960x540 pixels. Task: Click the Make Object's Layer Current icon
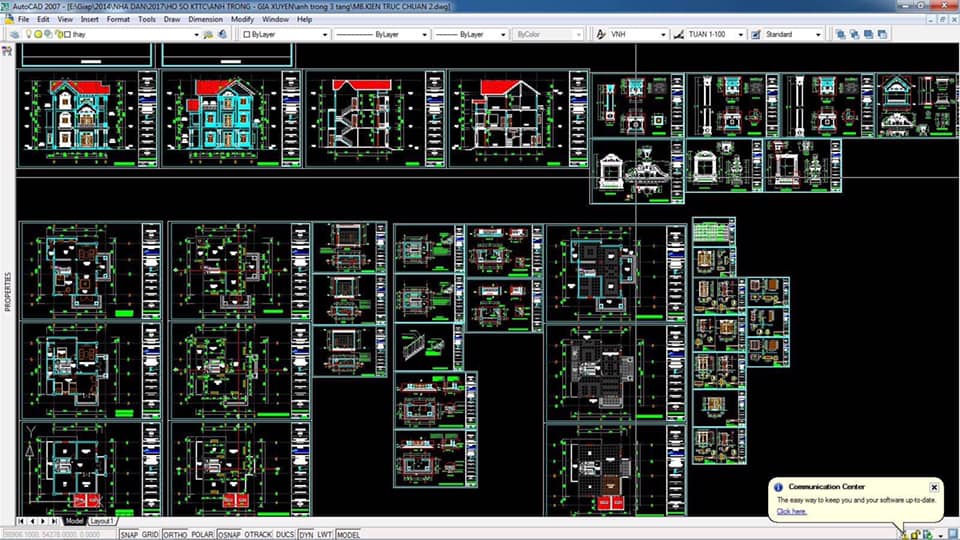click(x=209, y=34)
